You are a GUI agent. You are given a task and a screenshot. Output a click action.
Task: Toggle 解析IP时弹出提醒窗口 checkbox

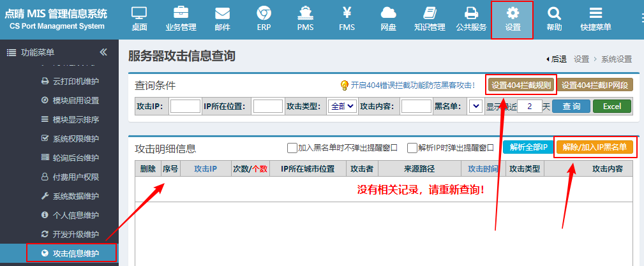412,148
